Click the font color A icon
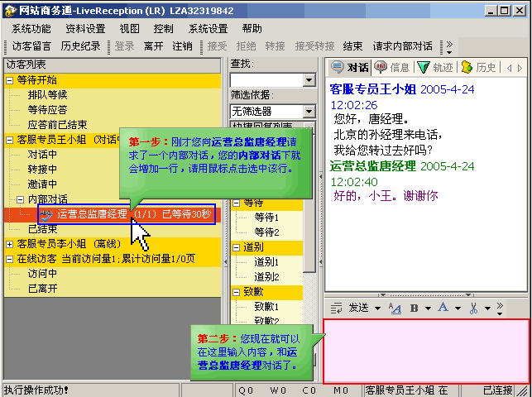The width and height of the screenshot is (532, 397). 444,308
